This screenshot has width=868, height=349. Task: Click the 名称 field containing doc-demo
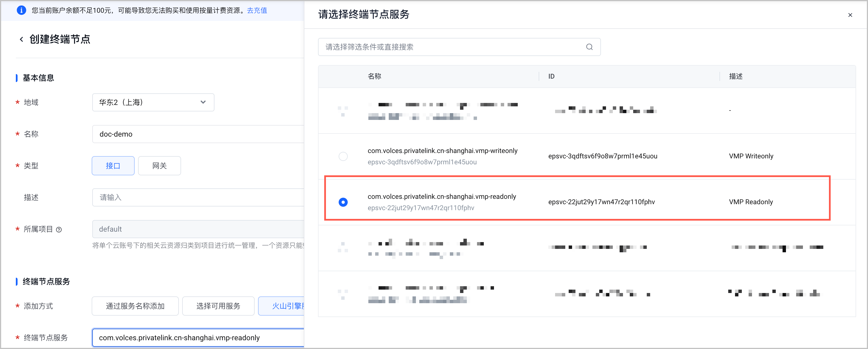198,134
